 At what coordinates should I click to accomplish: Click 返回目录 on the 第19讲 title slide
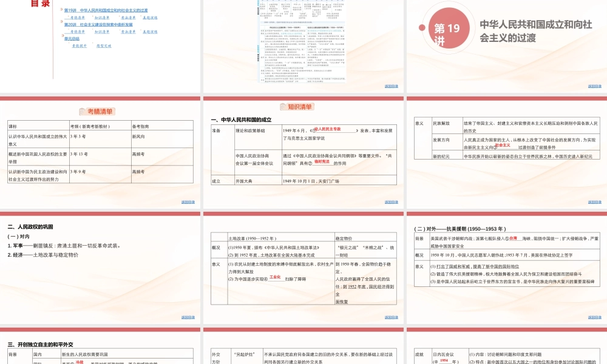[x=595, y=86]
